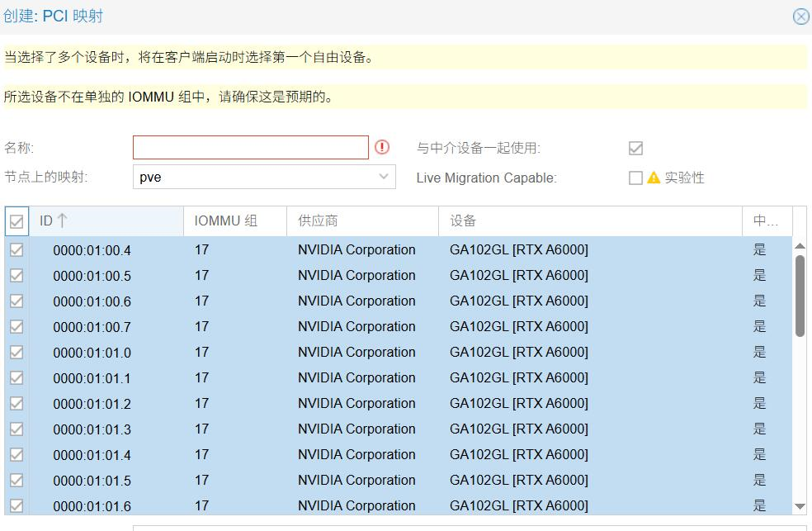Click the dialog title 创建: PCI 映射
The width and height of the screenshot is (812, 531).
point(54,16)
